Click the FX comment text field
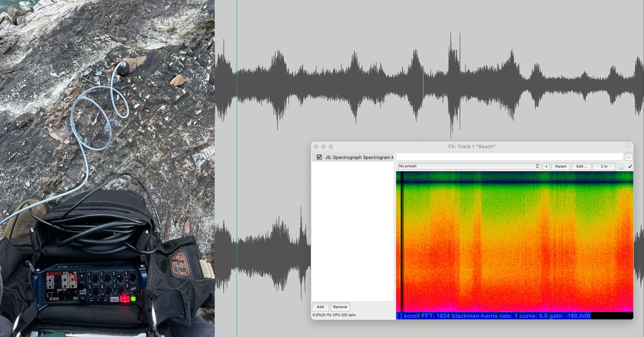Screen dimensions: 644x337 click(x=509, y=157)
